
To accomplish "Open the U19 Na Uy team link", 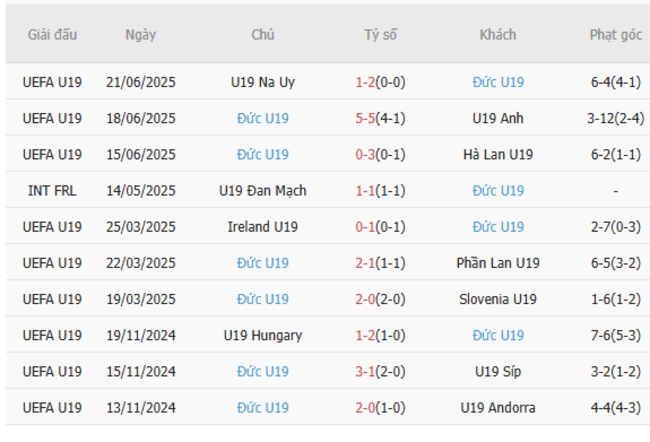I will 263,82.
